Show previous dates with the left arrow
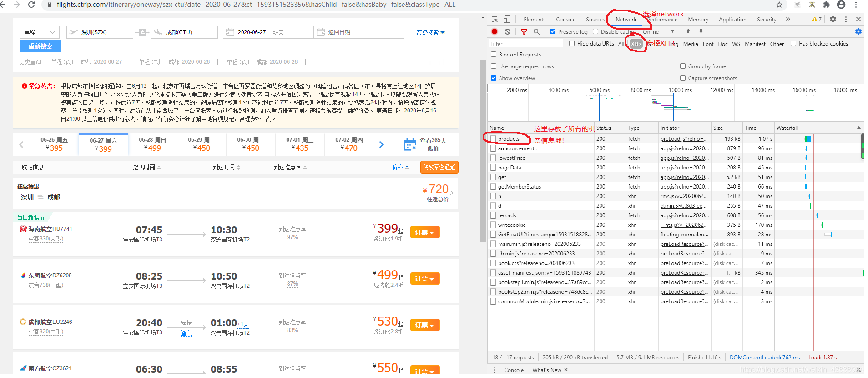The image size is (868, 378). click(21, 144)
